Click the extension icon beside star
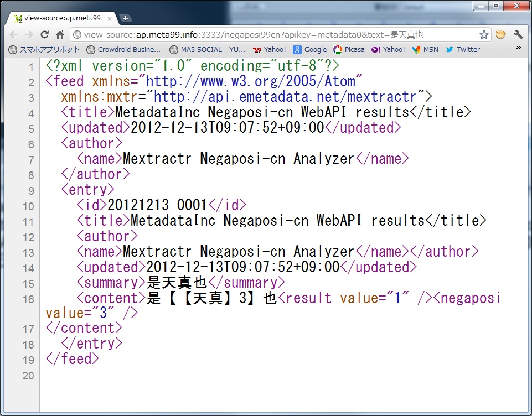The height and width of the screenshot is (416, 532). [x=501, y=35]
